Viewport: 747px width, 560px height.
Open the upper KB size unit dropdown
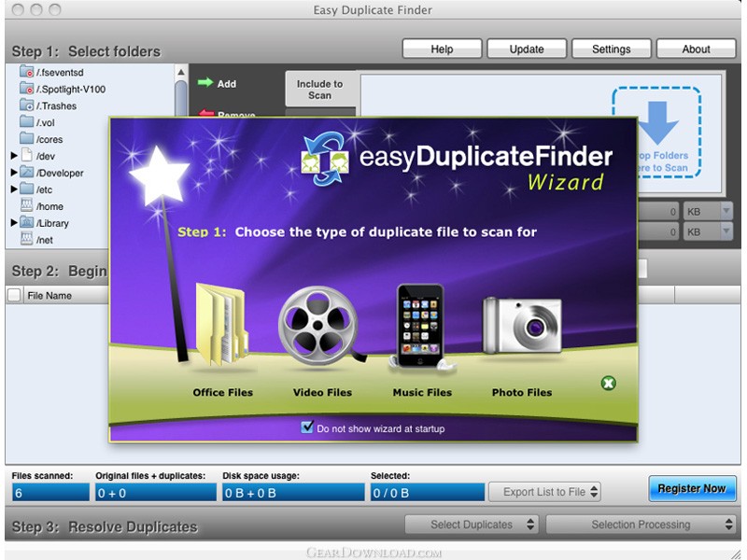tap(708, 212)
